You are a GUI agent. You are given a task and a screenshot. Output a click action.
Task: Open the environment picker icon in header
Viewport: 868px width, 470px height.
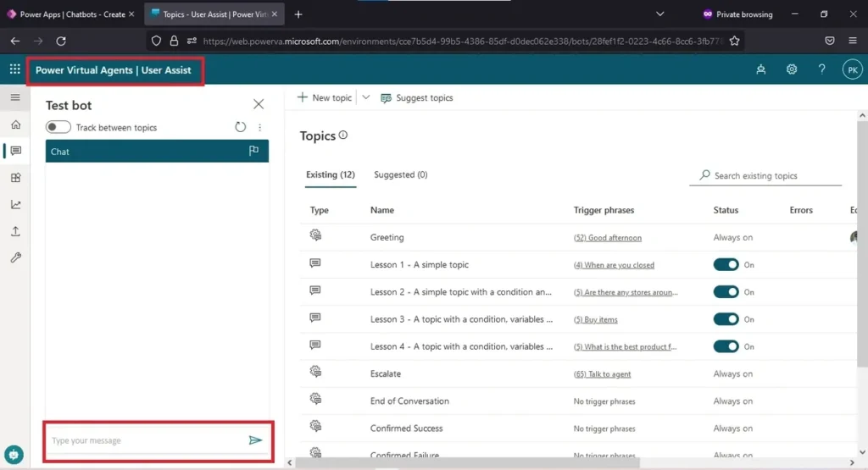click(x=761, y=69)
